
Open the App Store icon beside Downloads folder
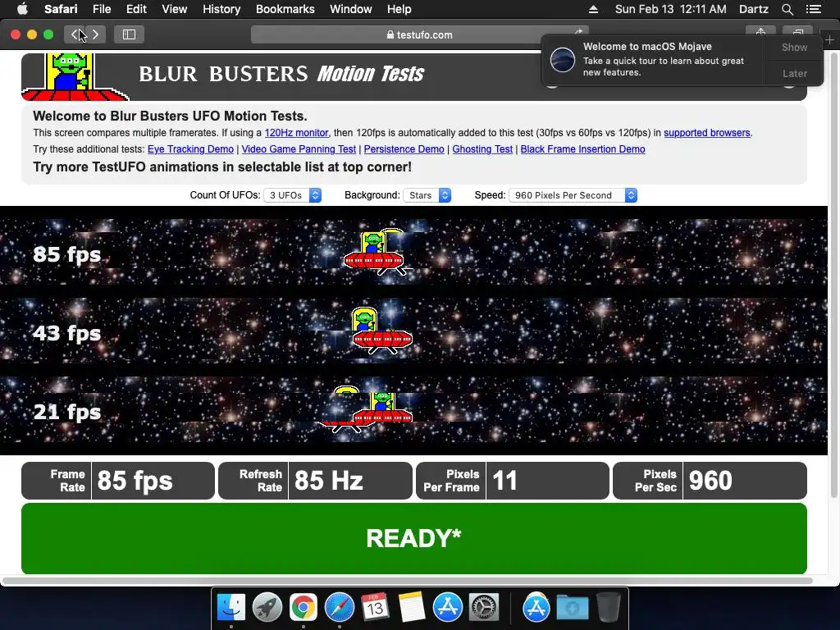pos(536,608)
